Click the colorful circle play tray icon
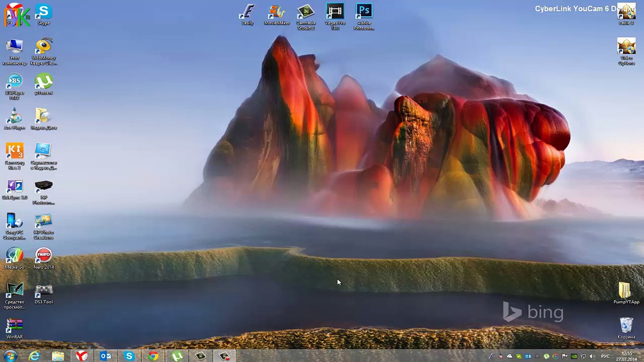 pyautogui.click(x=555, y=356)
